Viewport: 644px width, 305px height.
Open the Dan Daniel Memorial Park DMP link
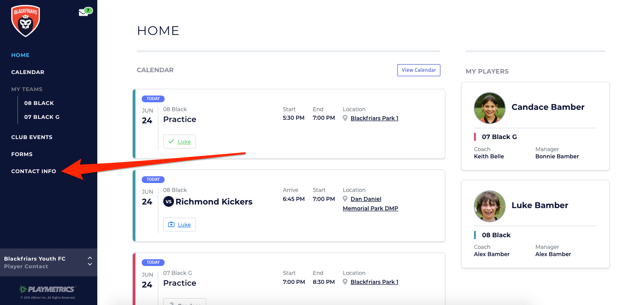pyautogui.click(x=370, y=204)
